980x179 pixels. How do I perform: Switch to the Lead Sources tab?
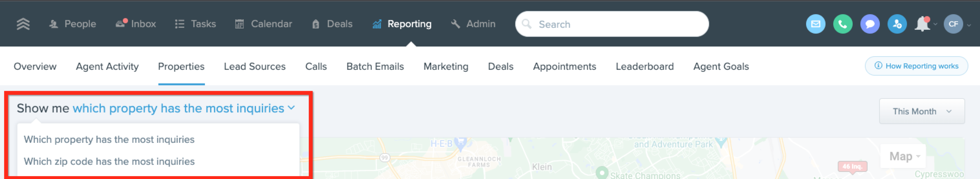[x=254, y=67]
